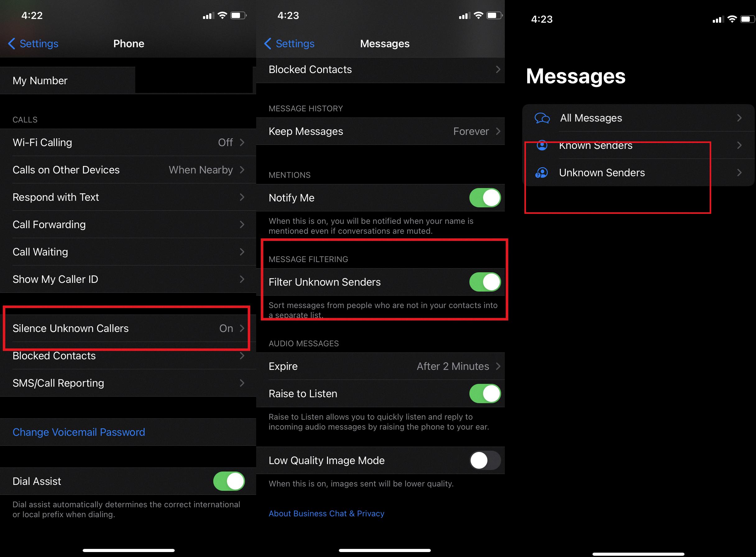The image size is (756, 557).
Task: Enable Low Quality Image Mode switch
Action: click(485, 460)
